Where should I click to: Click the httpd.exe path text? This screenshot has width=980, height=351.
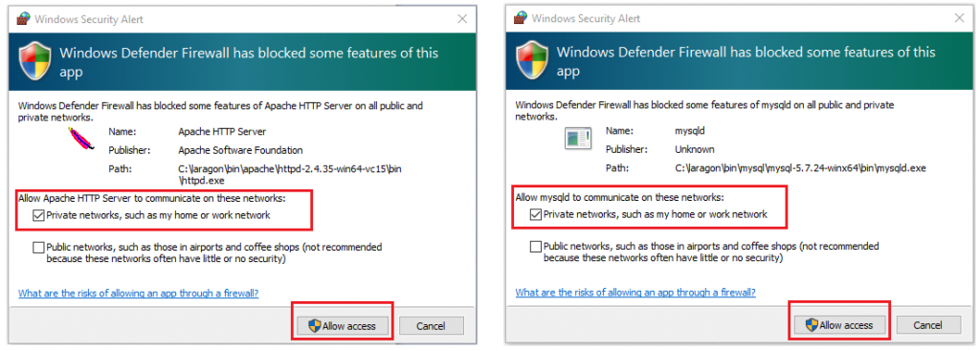pyautogui.click(x=289, y=174)
